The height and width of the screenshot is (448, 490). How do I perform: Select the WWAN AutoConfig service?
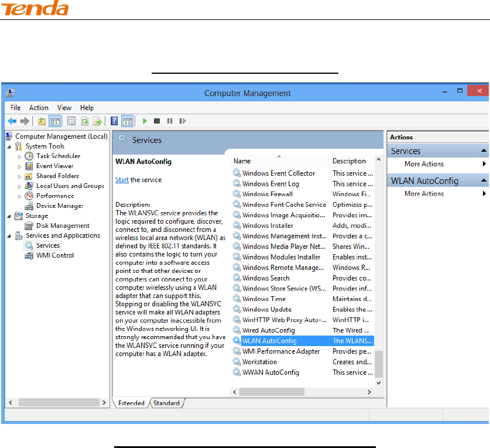click(x=270, y=372)
